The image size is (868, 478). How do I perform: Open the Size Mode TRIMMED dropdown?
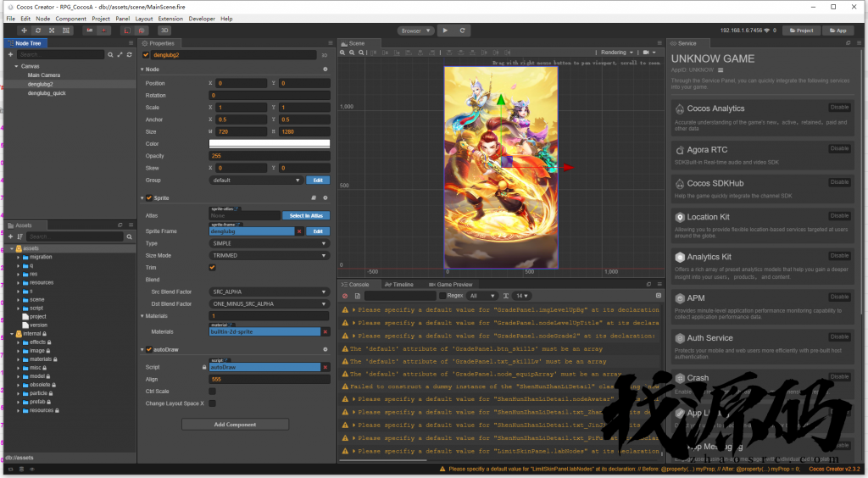(x=269, y=256)
